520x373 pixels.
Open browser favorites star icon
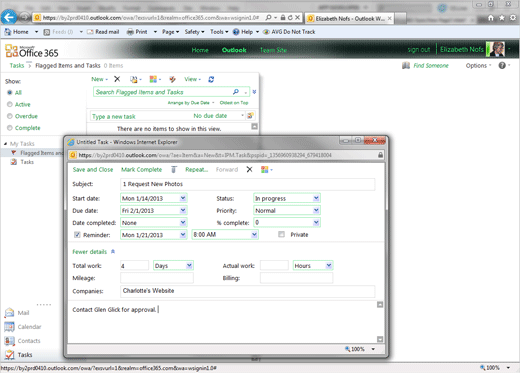click(502, 18)
